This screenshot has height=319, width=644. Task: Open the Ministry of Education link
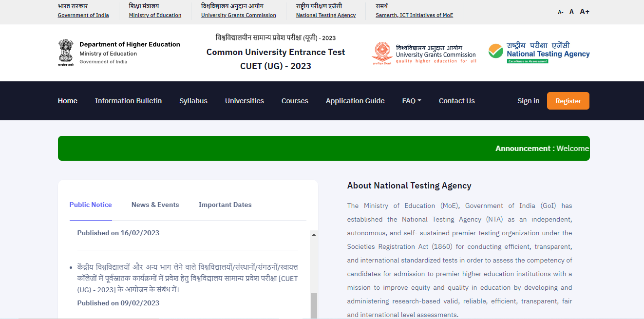tap(155, 15)
